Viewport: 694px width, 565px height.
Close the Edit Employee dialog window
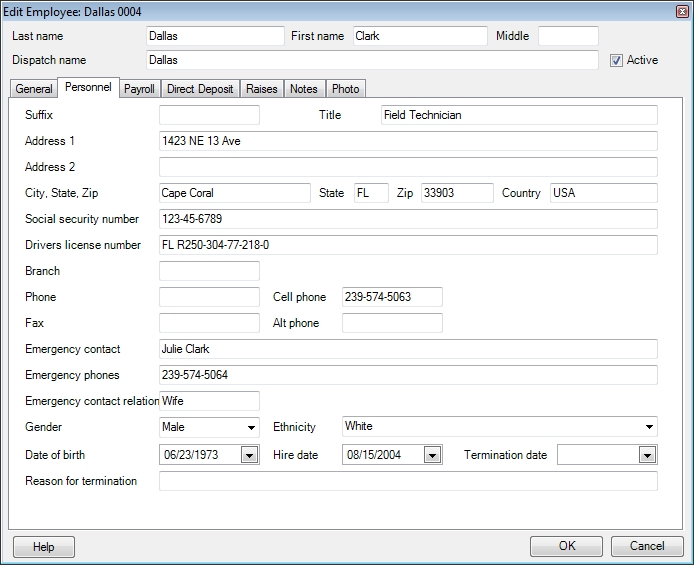coord(682,12)
